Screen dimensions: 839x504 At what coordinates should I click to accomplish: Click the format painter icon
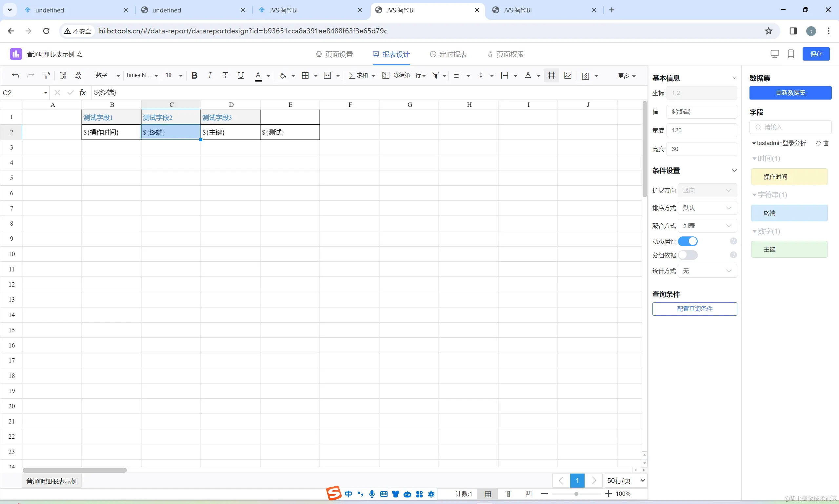[46, 75]
